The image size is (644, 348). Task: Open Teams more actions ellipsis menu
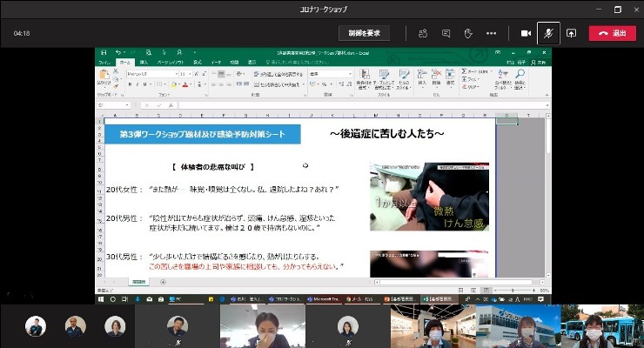491,33
